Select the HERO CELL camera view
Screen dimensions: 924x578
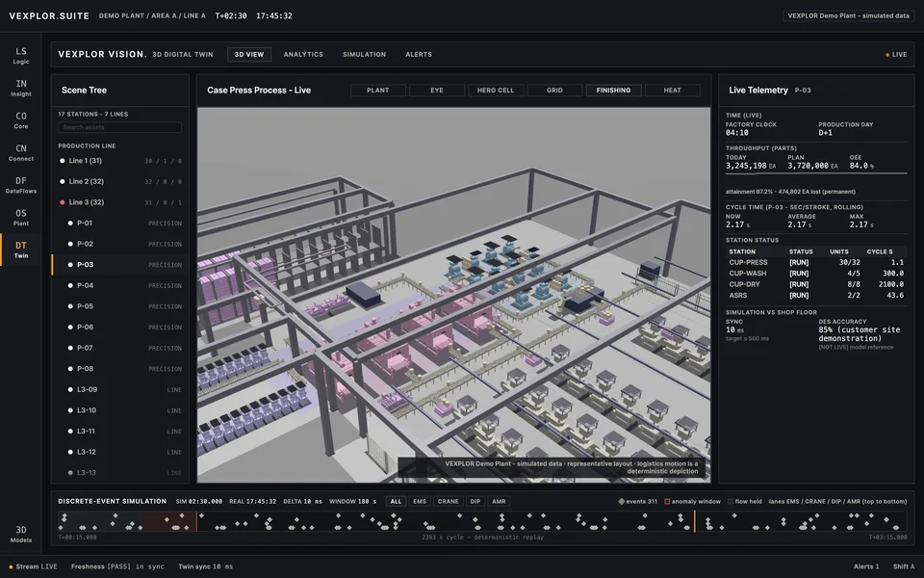(496, 91)
